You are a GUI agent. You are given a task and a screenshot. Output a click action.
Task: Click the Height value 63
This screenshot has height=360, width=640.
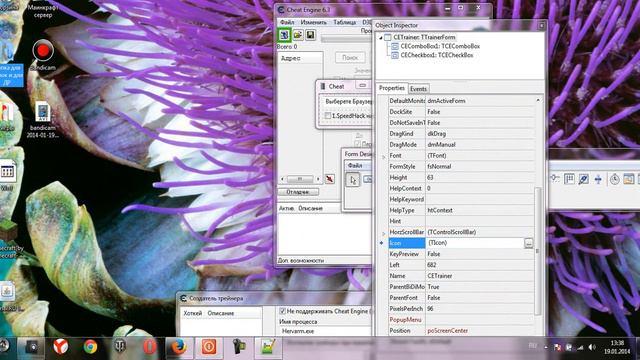pyautogui.click(x=430, y=178)
